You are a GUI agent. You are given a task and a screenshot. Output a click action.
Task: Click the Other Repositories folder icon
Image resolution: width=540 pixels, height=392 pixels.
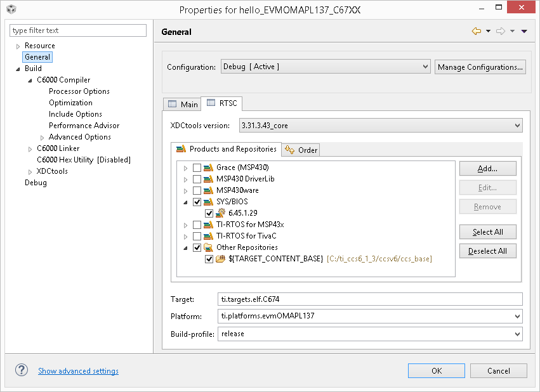pos(209,247)
